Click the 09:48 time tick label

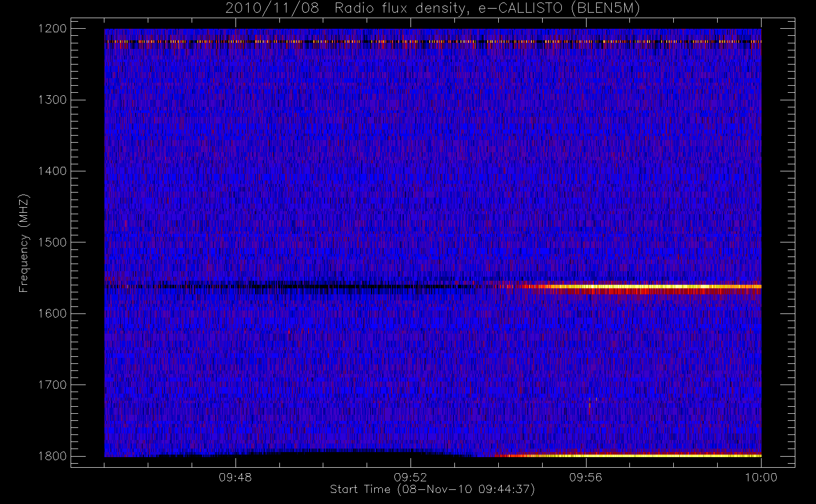pyautogui.click(x=236, y=477)
